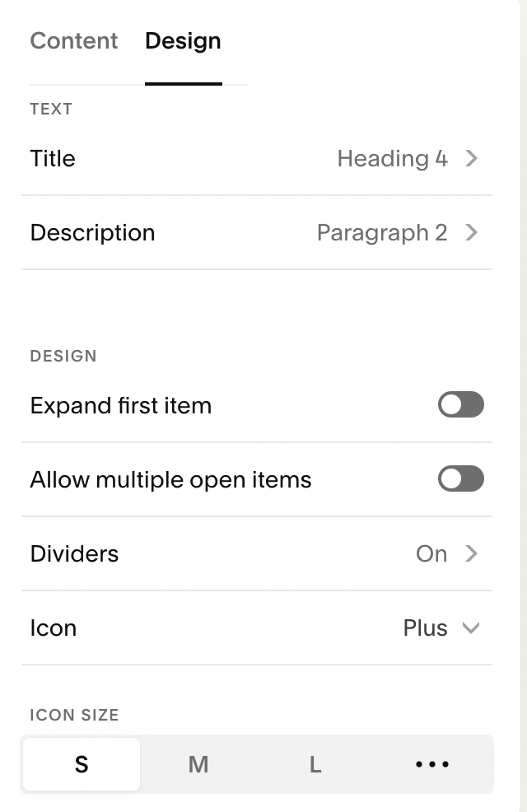Select the Design tab
This screenshot has height=812, width=527.
pos(184,41)
